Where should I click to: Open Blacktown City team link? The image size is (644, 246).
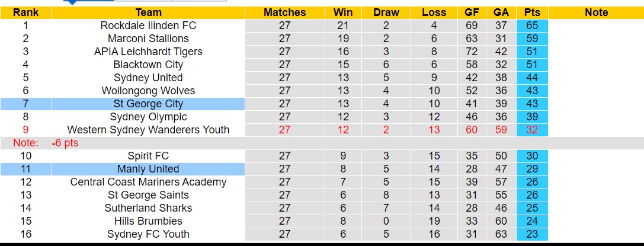coord(148,65)
